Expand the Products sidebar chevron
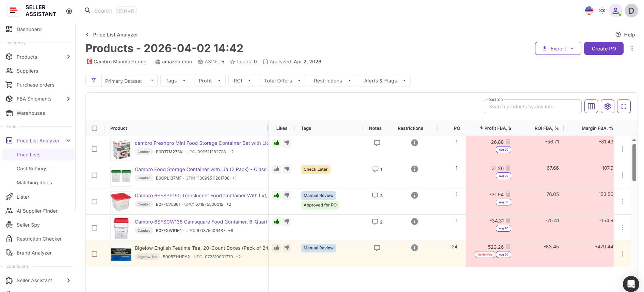The width and height of the screenshot is (644, 292). (x=68, y=57)
